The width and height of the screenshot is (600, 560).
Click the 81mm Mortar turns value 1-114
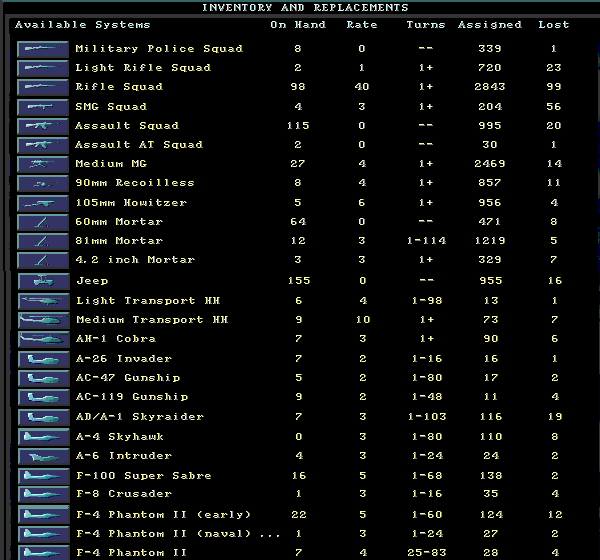427,241
